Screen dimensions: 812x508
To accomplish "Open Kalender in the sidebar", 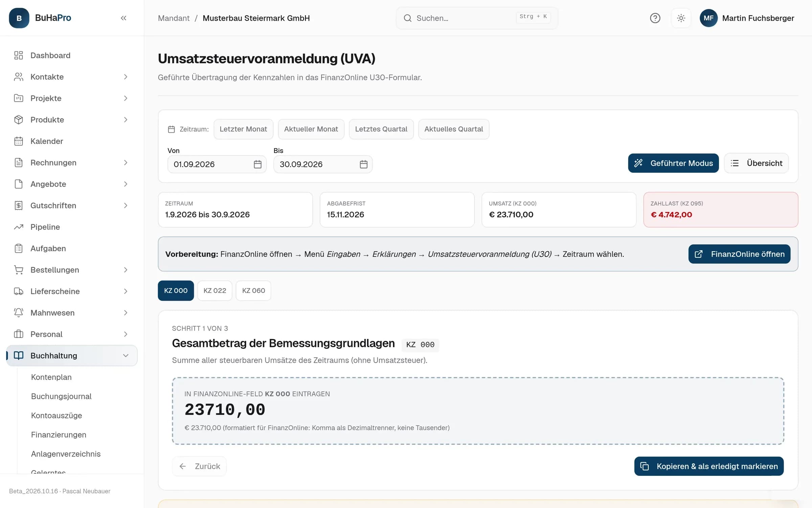I will (x=72, y=141).
